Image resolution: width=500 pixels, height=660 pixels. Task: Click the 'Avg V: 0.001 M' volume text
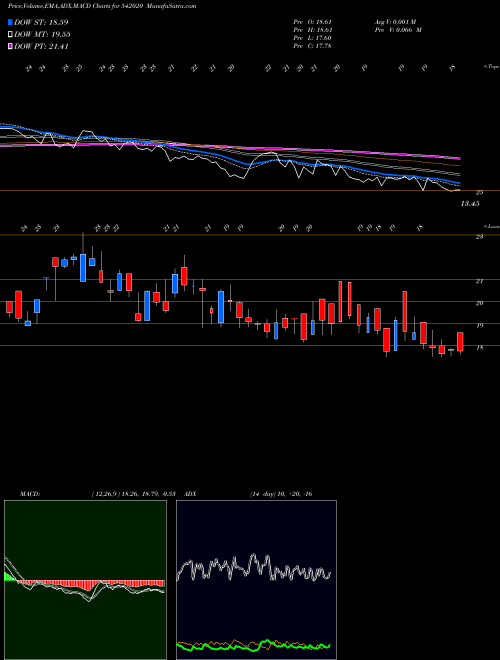tap(395, 22)
